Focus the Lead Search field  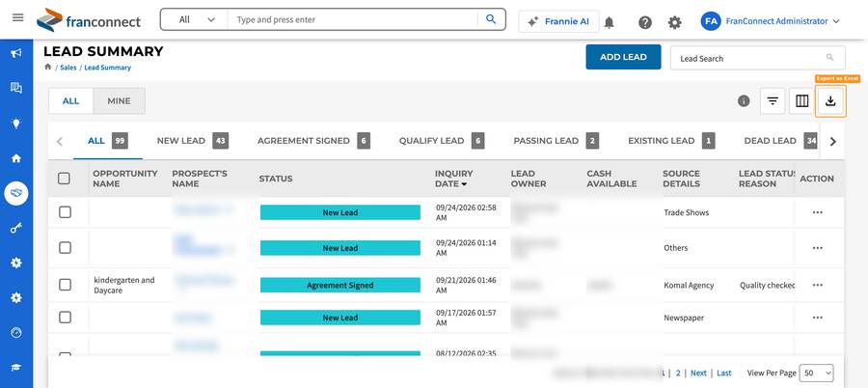pos(758,58)
